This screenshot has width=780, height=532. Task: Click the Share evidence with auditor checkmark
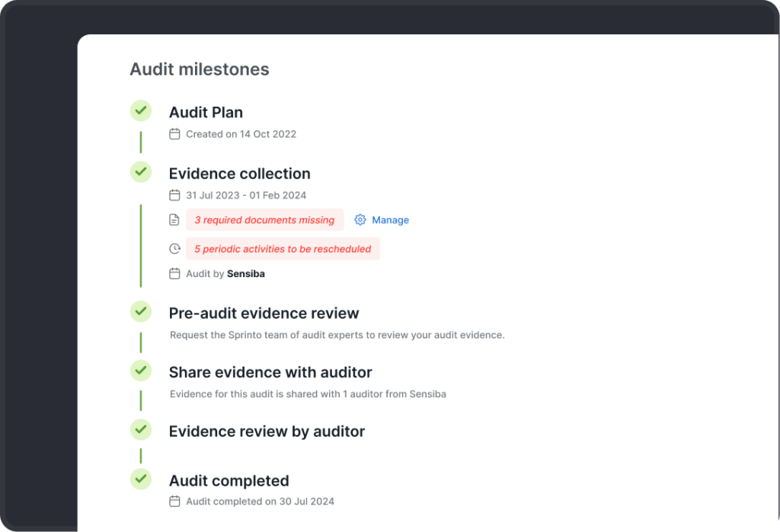(x=140, y=371)
